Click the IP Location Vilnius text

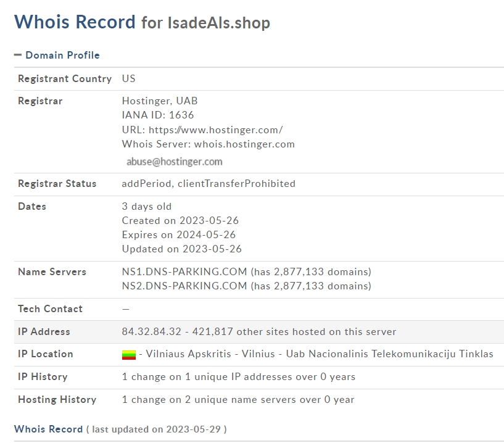coord(258,354)
